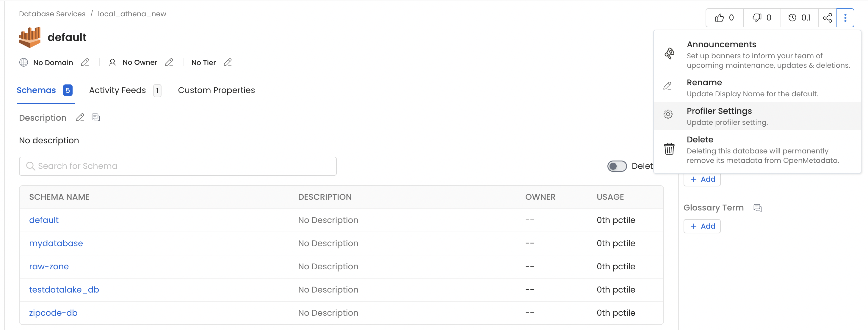Click the share icon
The image size is (868, 330).
click(828, 18)
